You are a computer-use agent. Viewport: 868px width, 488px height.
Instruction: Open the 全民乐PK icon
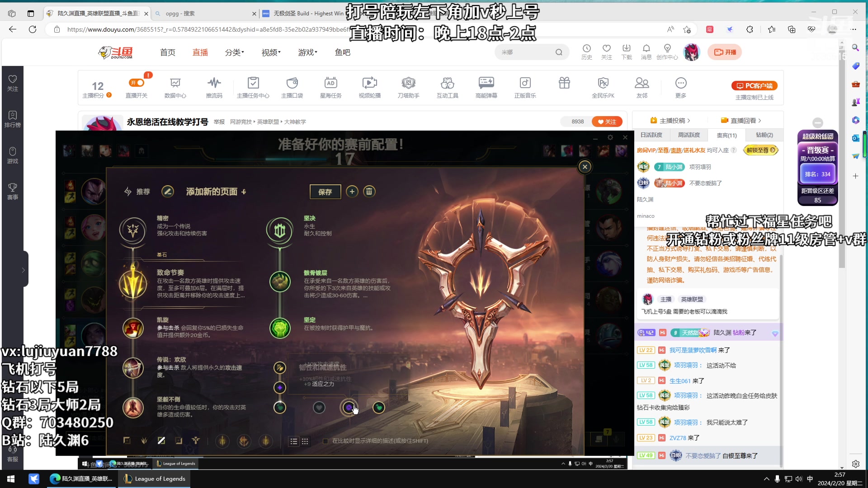[x=603, y=87]
